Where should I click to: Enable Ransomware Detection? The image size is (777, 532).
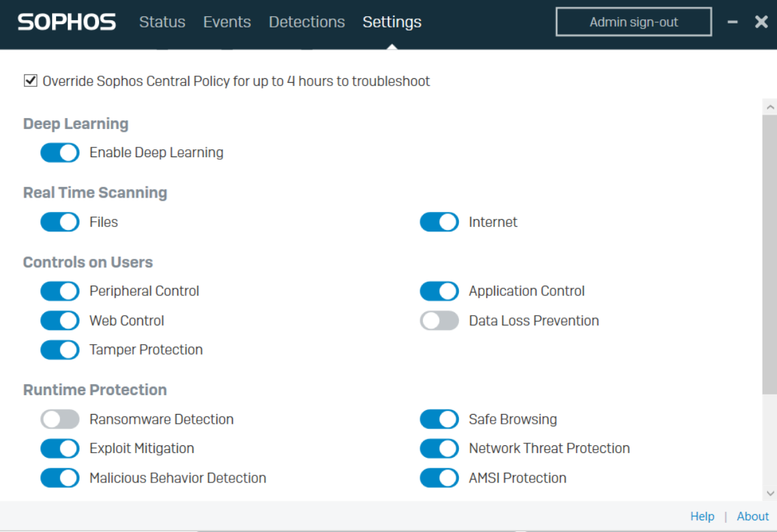point(59,419)
